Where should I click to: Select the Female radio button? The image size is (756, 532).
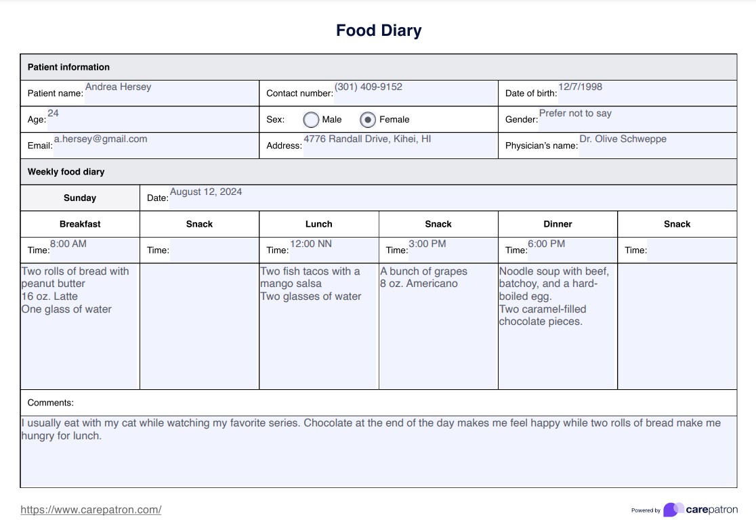click(x=367, y=120)
